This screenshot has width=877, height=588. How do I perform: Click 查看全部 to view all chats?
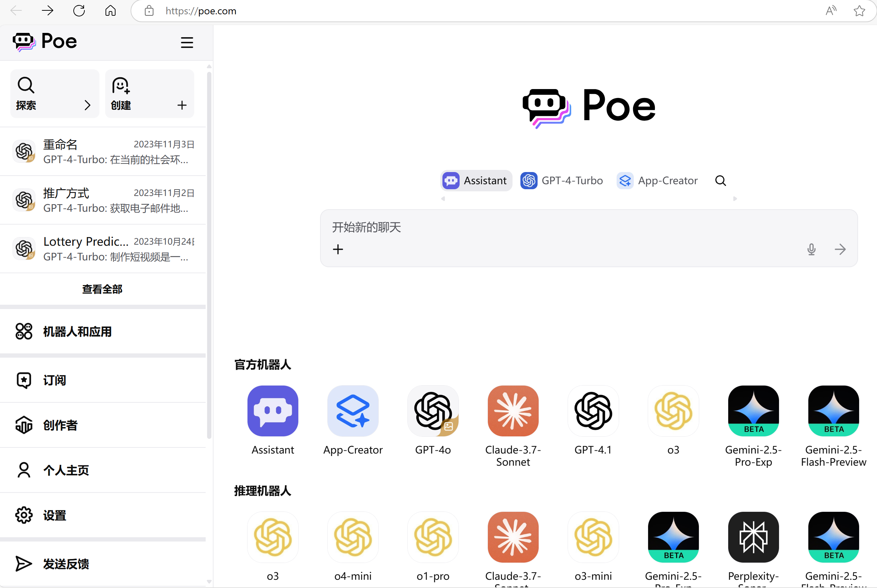click(102, 289)
